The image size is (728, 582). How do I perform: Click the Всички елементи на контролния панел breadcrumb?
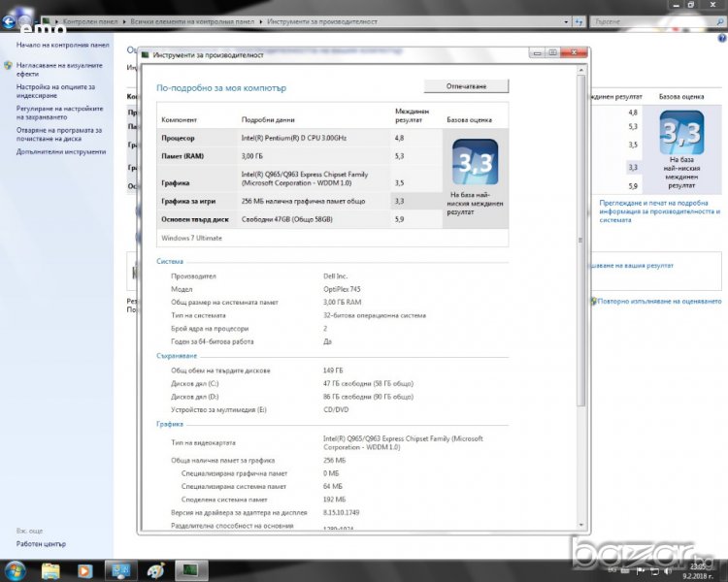[192, 21]
